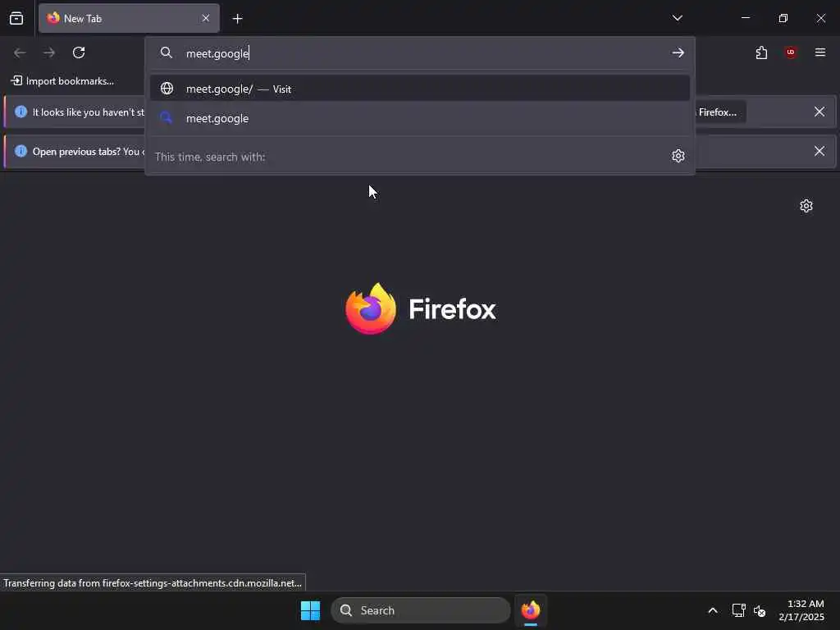Click the taskbar Search box
Viewport: 840px width, 630px height.
click(x=421, y=610)
